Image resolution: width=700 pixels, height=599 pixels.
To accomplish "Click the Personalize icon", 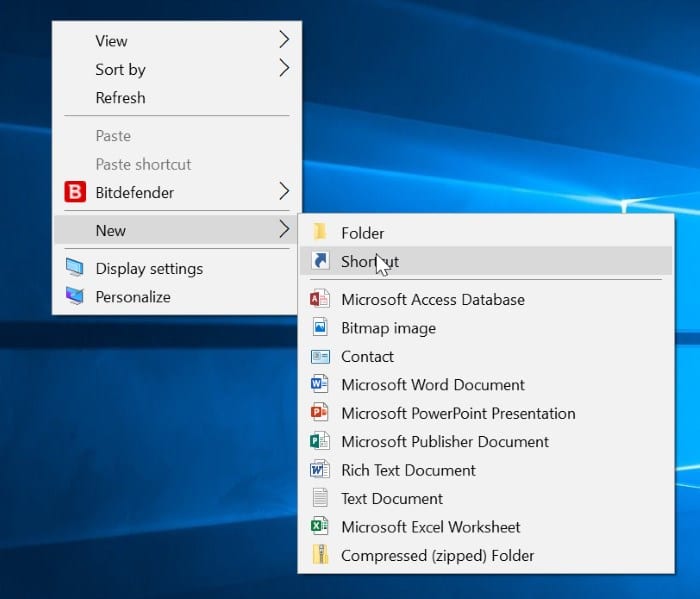I will pyautogui.click(x=75, y=296).
